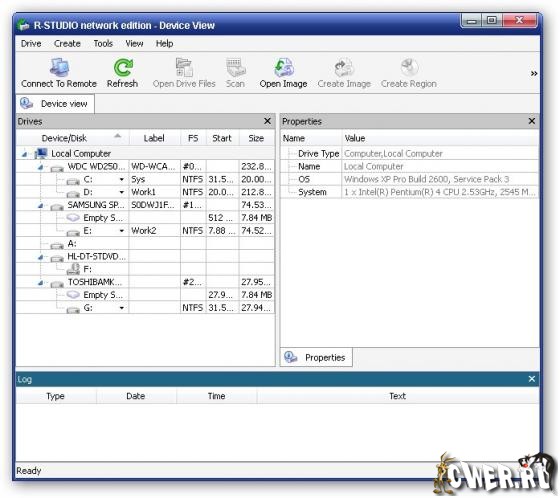This screenshot has height=498, width=560.
Task: Open the Tools menu
Action: point(103,44)
